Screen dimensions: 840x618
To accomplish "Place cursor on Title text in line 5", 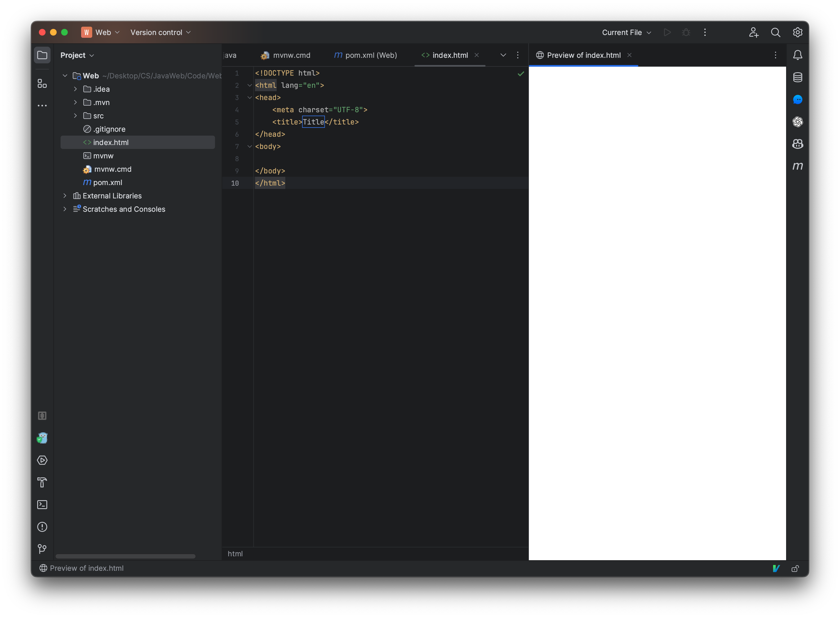I will point(313,122).
